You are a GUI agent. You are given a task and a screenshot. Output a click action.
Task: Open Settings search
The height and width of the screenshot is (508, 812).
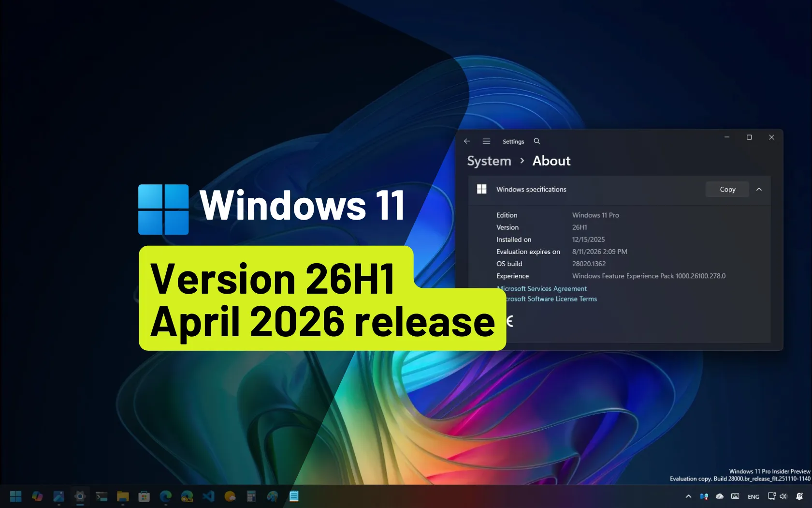536,141
